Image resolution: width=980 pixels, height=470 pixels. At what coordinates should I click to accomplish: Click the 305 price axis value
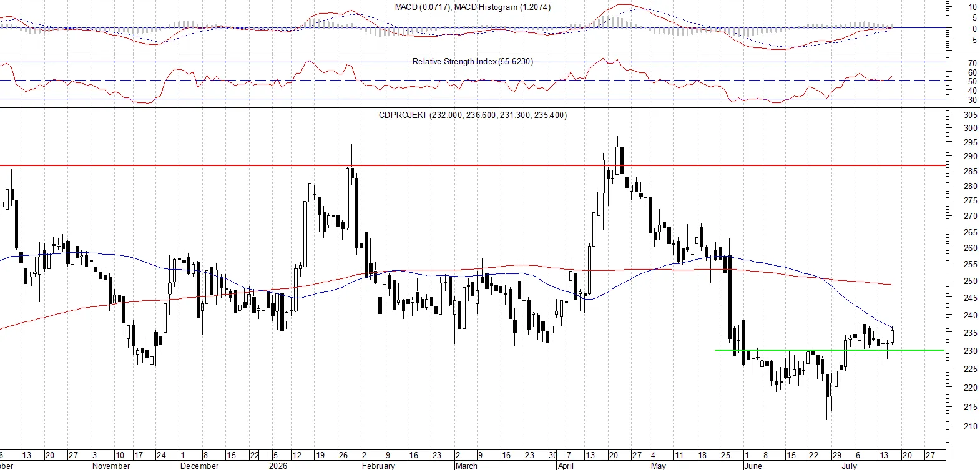tap(971, 115)
